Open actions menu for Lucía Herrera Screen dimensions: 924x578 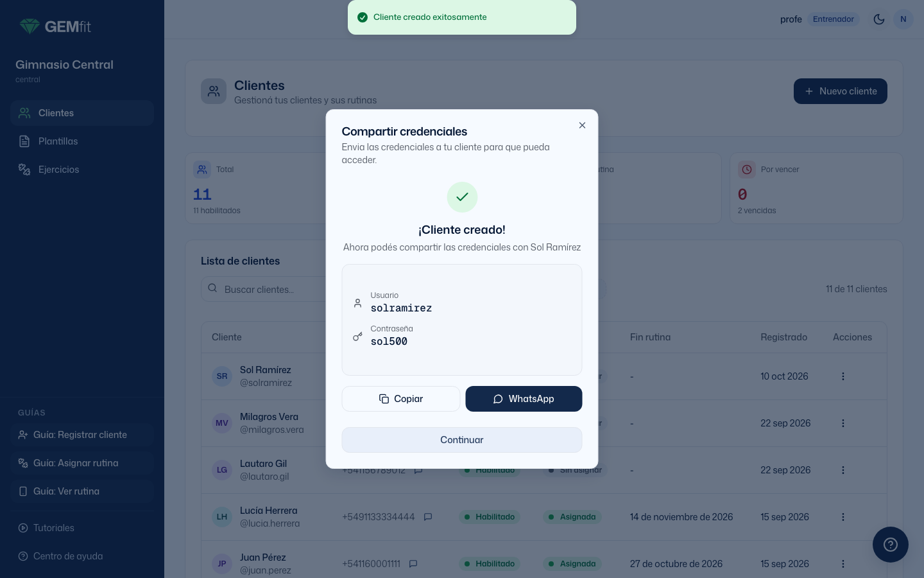tap(843, 517)
